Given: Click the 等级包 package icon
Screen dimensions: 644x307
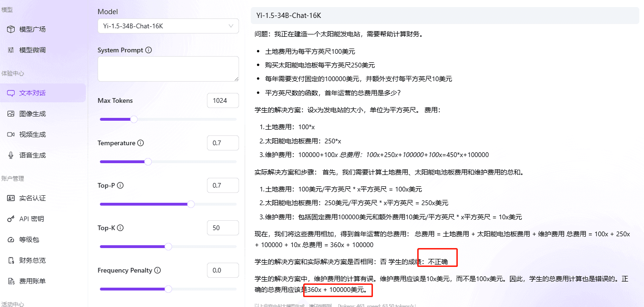Looking at the screenshot, I should pos(11,240).
